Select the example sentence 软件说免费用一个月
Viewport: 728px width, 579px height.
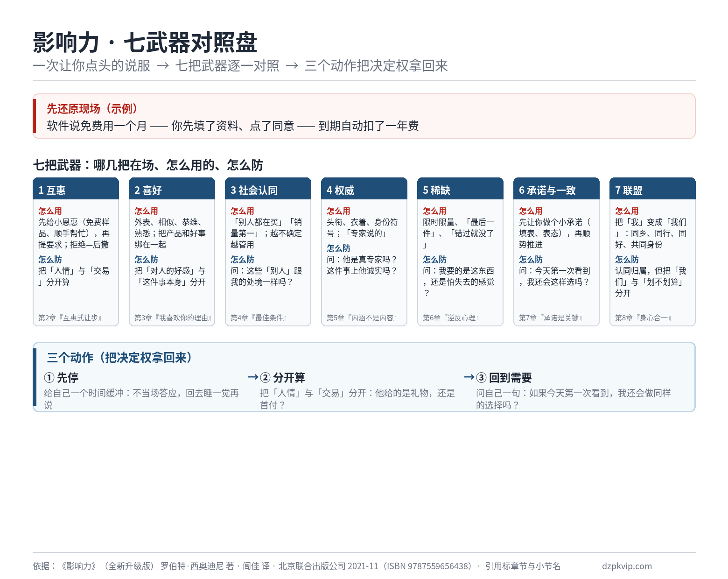click(x=233, y=126)
